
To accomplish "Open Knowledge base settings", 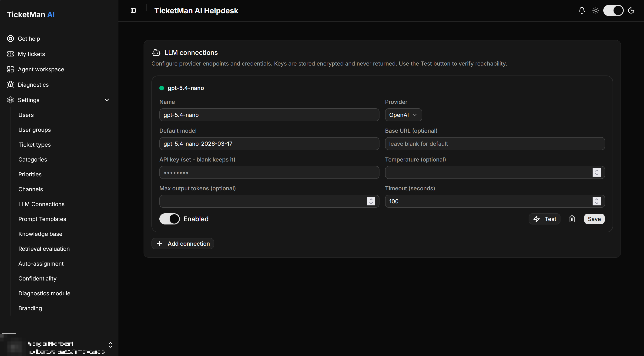I will [x=40, y=234].
